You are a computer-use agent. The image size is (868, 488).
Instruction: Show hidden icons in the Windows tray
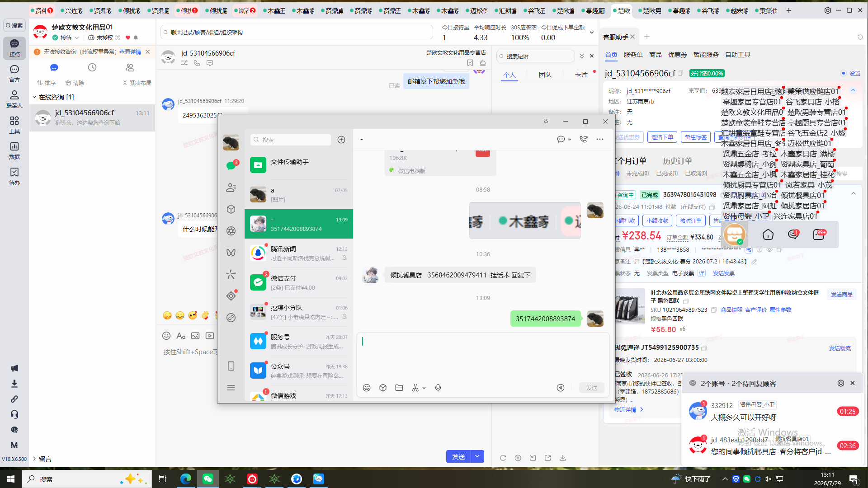coord(725,479)
